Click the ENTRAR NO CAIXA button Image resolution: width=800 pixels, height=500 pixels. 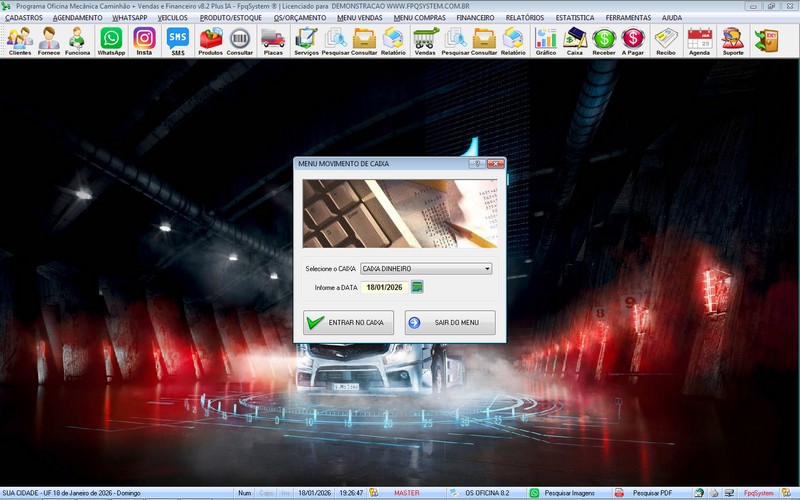tap(348, 323)
